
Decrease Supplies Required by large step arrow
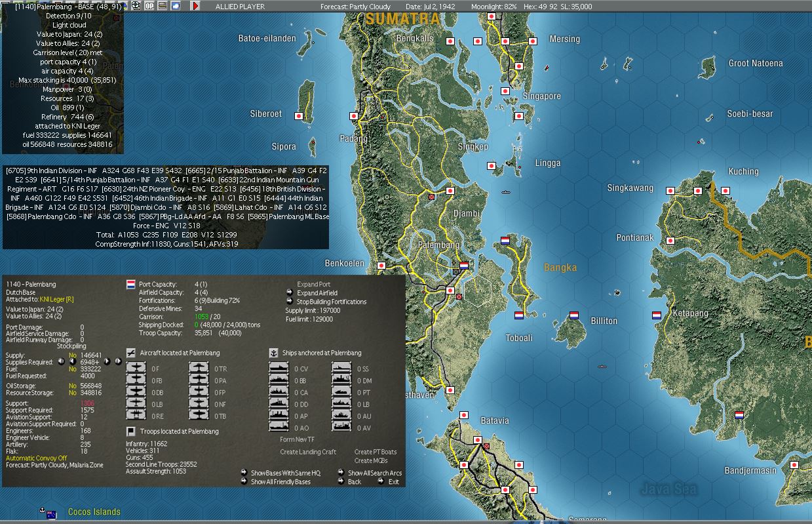pos(61,361)
